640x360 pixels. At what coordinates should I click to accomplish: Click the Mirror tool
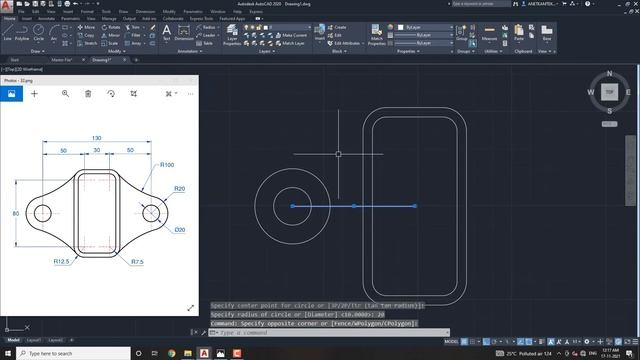(111, 36)
